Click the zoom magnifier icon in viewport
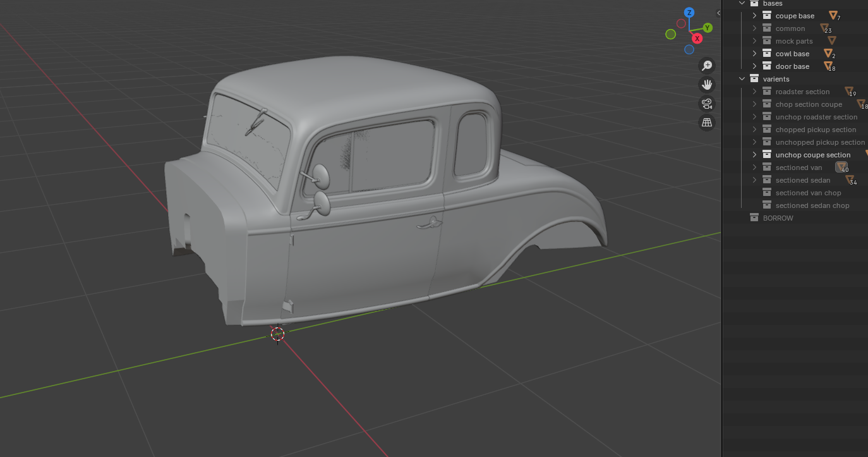The image size is (868, 457). [707, 66]
